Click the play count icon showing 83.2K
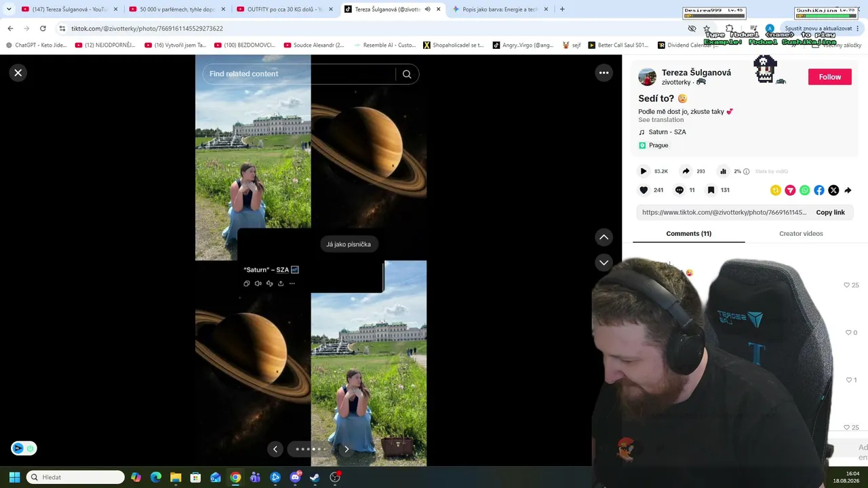 (x=644, y=171)
